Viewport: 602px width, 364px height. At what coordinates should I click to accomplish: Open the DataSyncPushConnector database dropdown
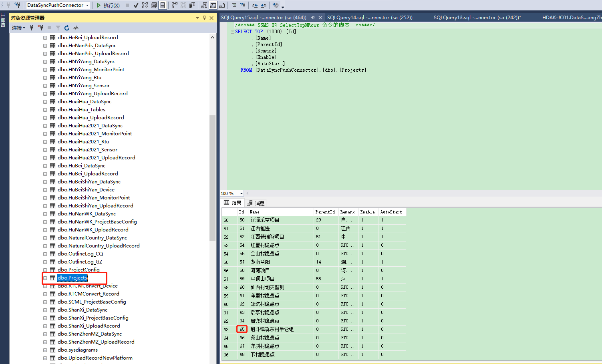pos(87,5)
